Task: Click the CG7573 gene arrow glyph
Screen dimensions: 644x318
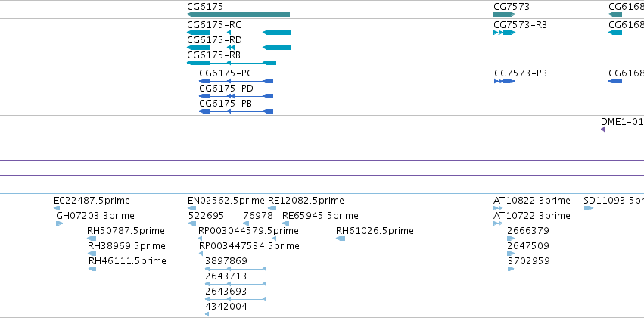Action: click(x=504, y=14)
